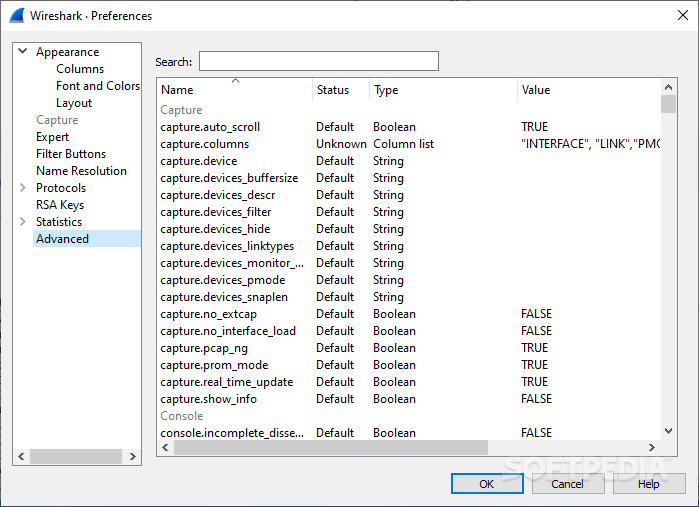Click the "INTERFACE" column list value

point(591,144)
